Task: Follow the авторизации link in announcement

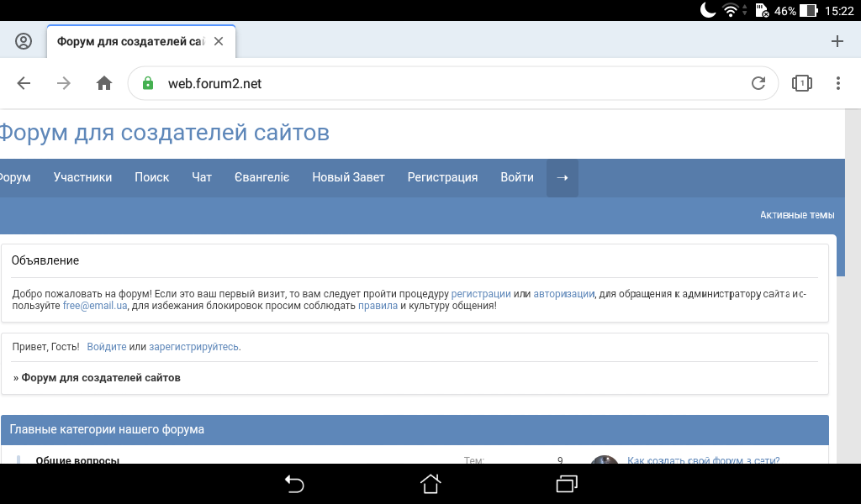Action: coord(564,294)
